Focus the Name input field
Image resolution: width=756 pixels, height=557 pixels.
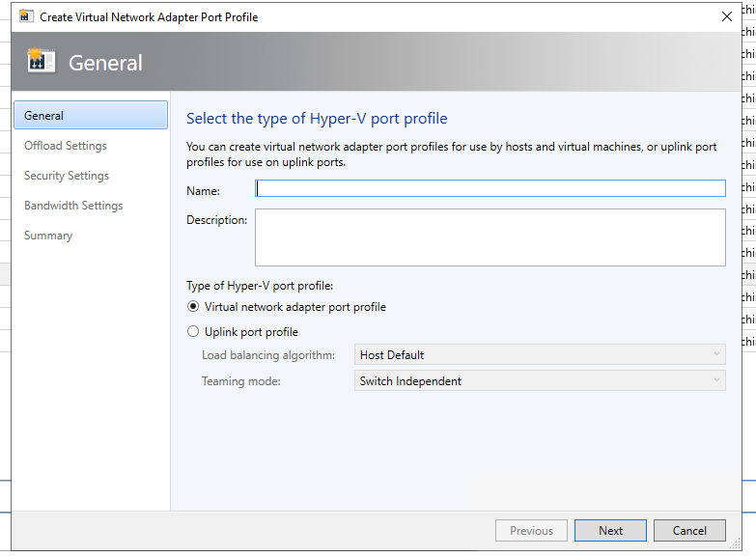tap(490, 188)
